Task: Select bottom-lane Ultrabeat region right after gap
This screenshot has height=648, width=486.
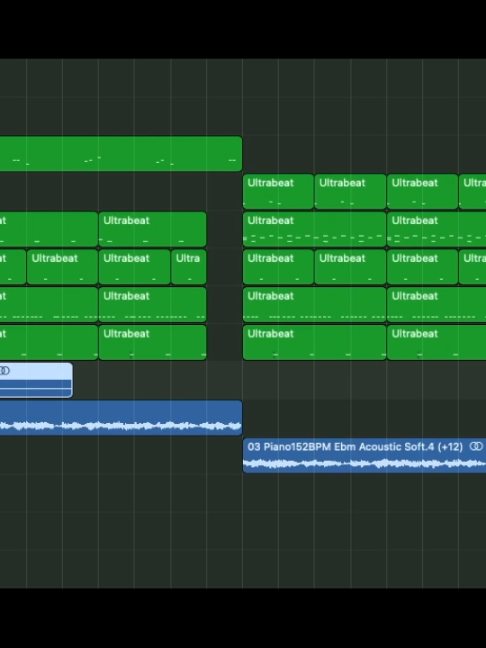Action: click(314, 343)
